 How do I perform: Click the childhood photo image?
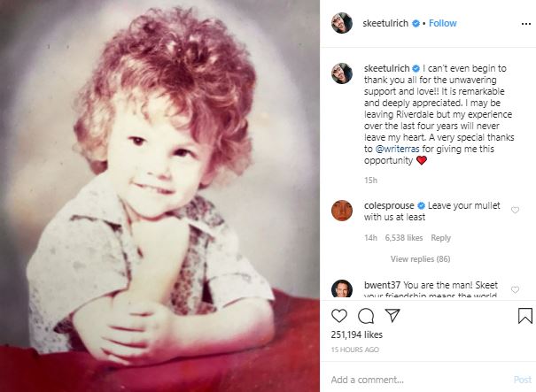pos(159,196)
